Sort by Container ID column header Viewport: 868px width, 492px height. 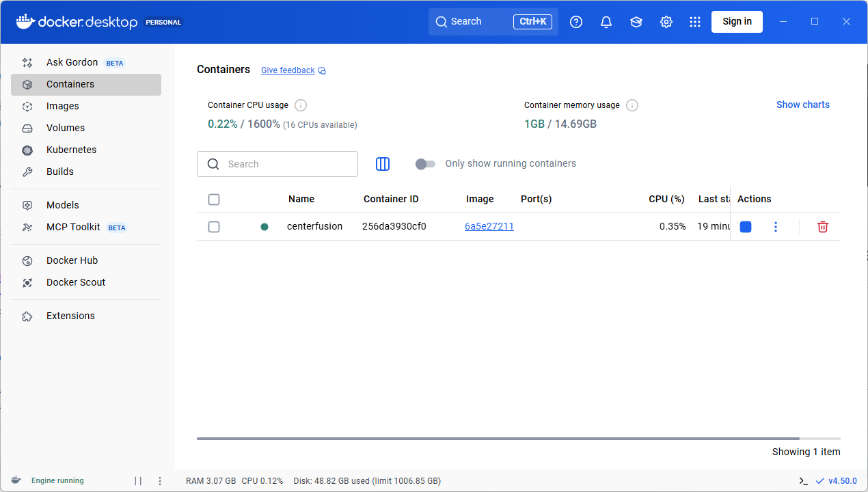(x=391, y=200)
